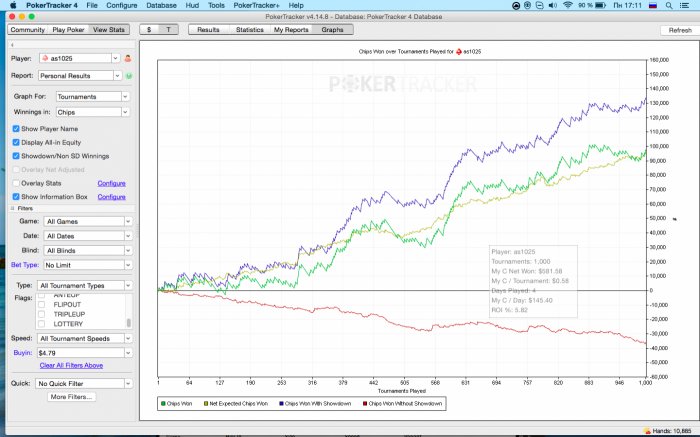Select the $ cash game toggle

[x=149, y=29]
